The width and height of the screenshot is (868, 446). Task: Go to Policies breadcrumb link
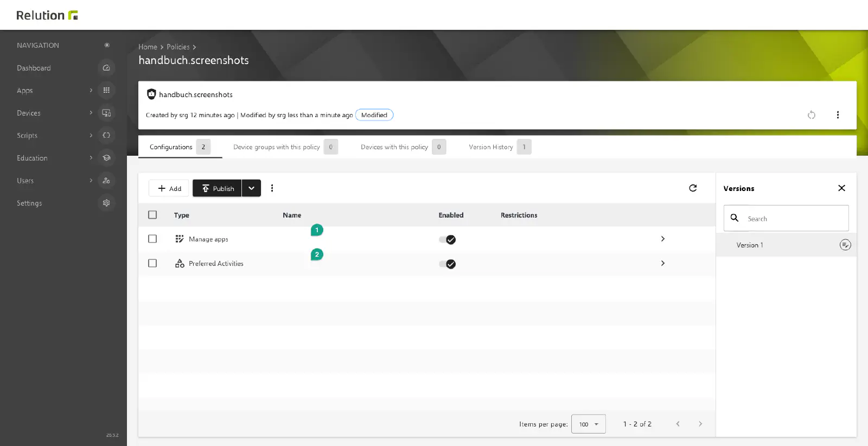click(x=178, y=47)
